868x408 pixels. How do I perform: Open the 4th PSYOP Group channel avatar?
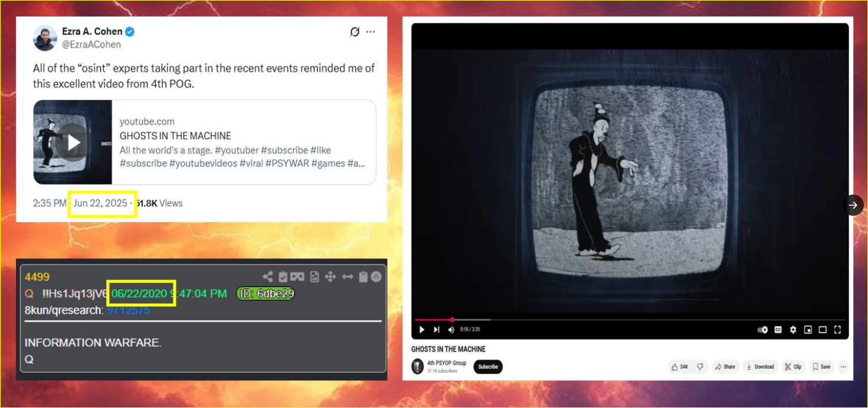418,366
